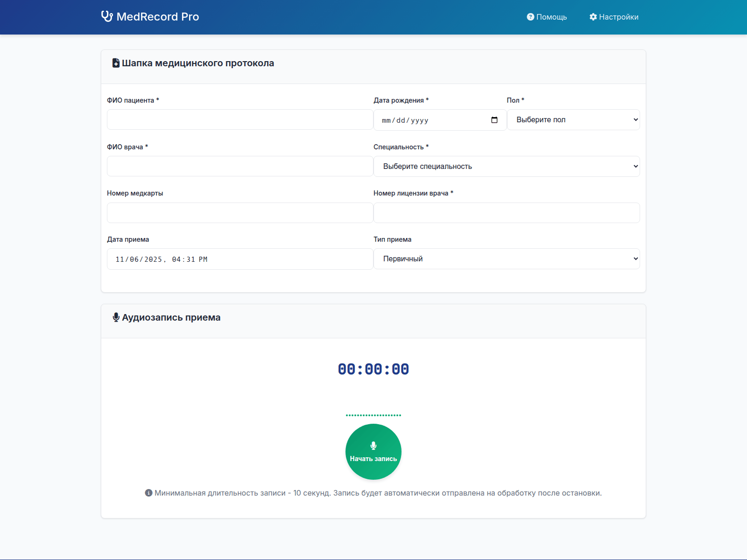Expand the Выберите специальность dropdown
The image size is (747, 560).
pyautogui.click(x=507, y=167)
